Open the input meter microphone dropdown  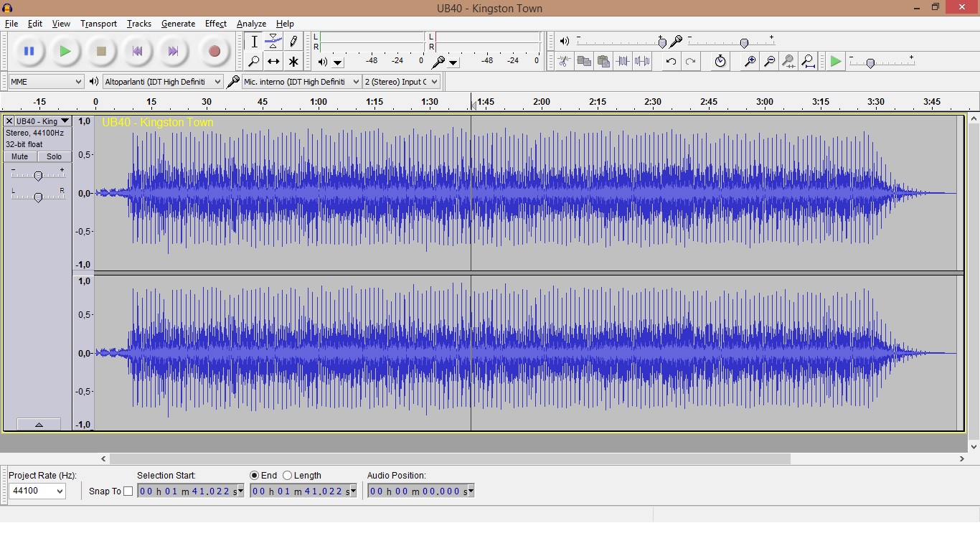(453, 62)
